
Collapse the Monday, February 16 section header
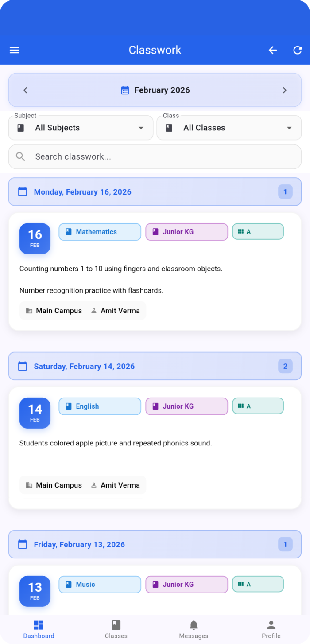point(155,192)
